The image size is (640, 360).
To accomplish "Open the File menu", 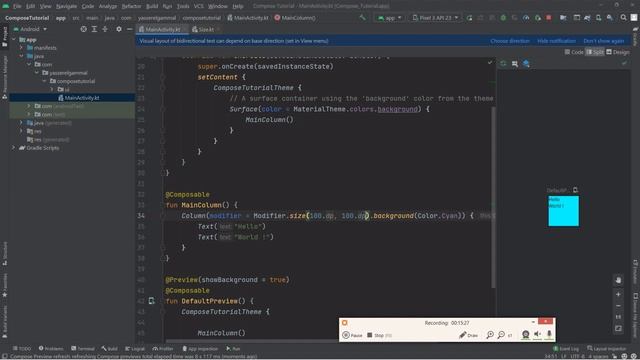I will (17, 6).
